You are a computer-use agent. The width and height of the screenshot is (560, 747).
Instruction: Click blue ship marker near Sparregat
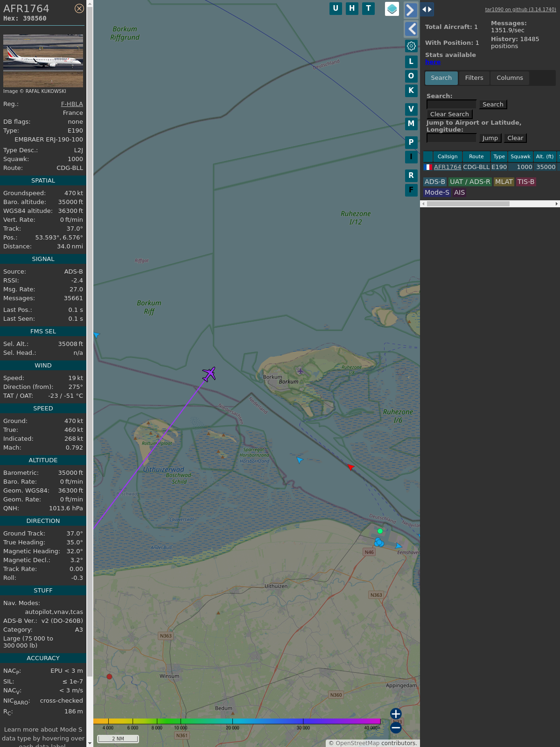[x=300, y=460]
